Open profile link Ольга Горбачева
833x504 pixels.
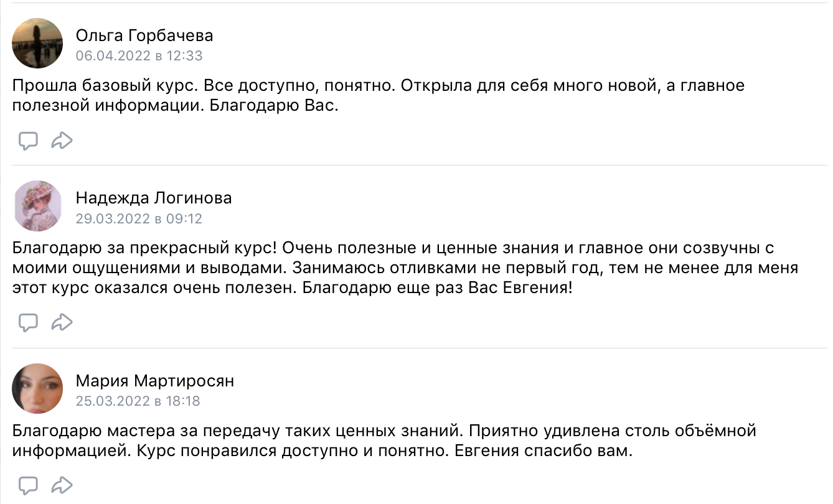click(x=144, y=35)
